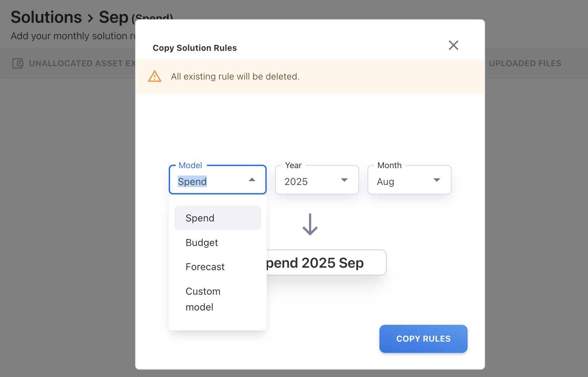Click the Spend 2025 Sep destination box
The width and height of the screenshot is (588, 377).
coord(325,263)
